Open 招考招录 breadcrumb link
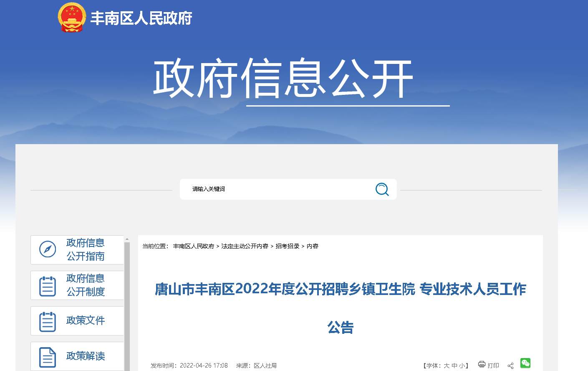Image resolution: width=588 pixels, height=371 pixels. [x=288, y=246]
